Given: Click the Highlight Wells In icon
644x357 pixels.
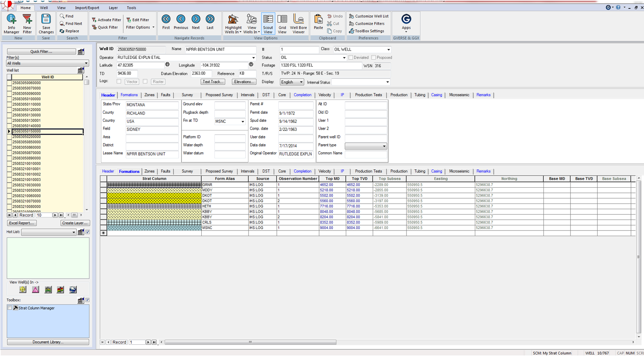Looking at the screenshot, I should pos(233,24).
